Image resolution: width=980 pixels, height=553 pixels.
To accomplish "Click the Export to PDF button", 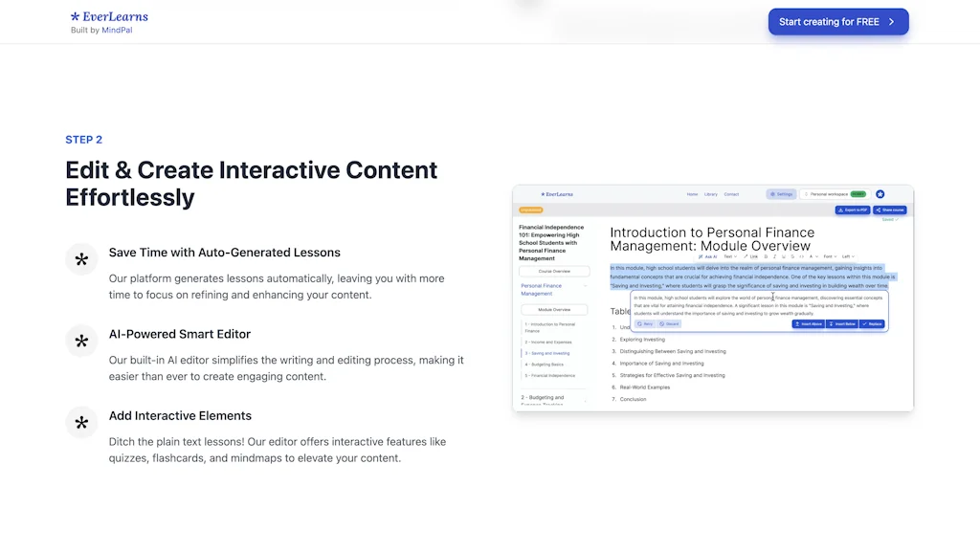I will point(852,210).
